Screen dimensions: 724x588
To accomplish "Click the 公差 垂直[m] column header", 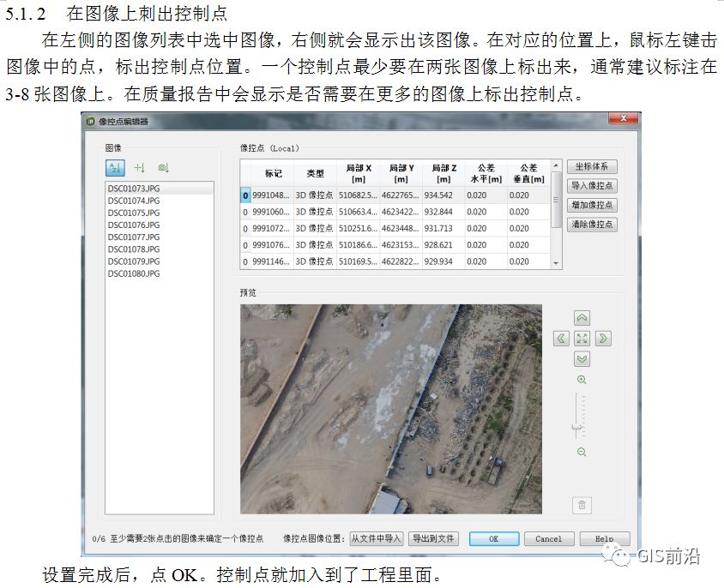I will (x=528, y=173).
